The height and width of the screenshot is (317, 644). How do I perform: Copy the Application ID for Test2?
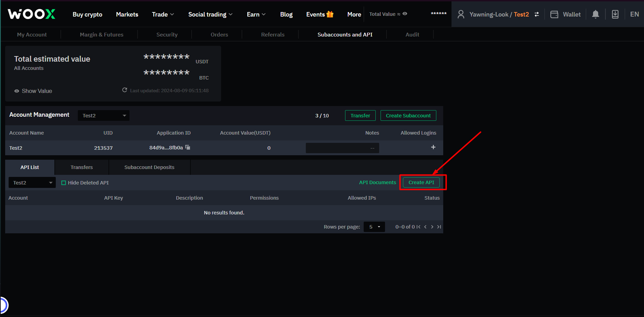coord(188,147)
